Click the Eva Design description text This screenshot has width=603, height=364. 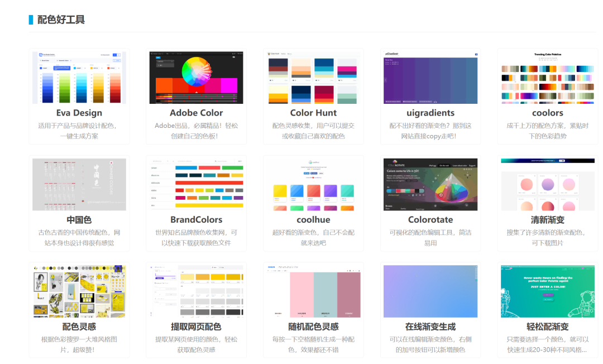tap(79, 131)
